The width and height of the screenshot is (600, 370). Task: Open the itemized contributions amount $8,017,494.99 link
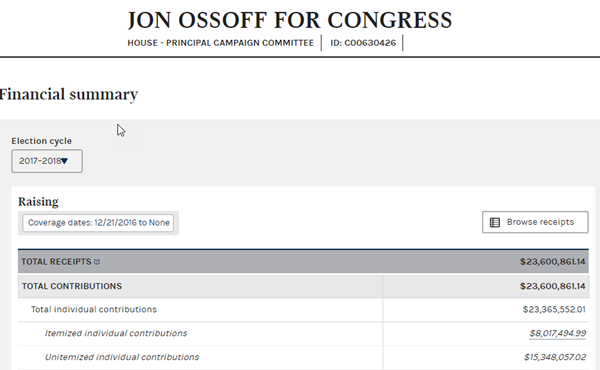click(558, 333)
